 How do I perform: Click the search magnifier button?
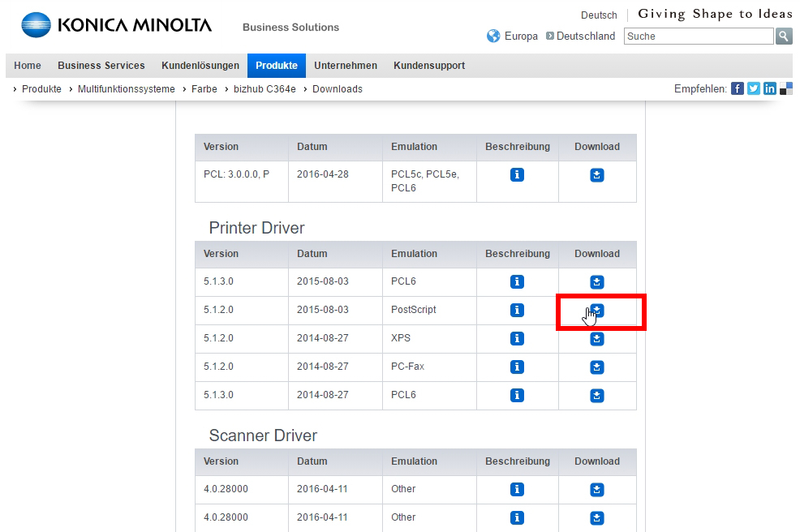784,36
